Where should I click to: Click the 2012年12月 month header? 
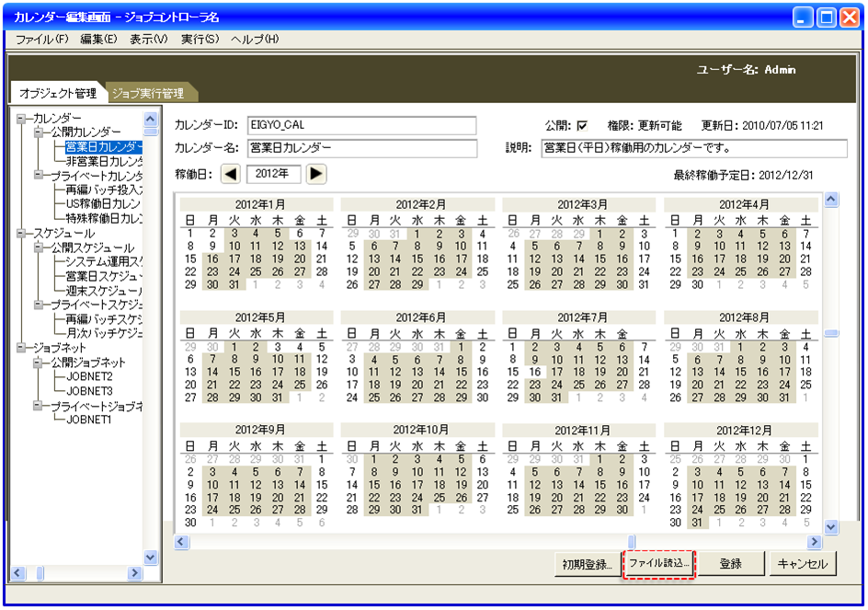click(x=741, y=431)
